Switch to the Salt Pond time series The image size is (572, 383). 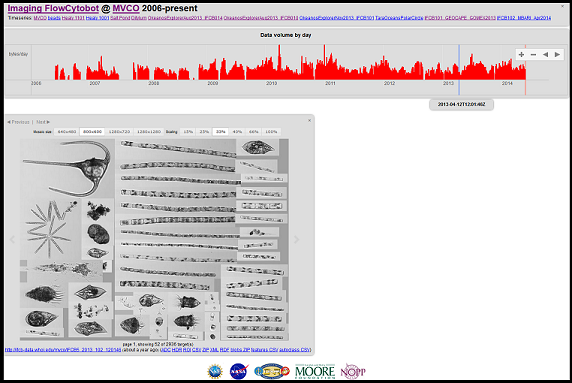point(120,18)
